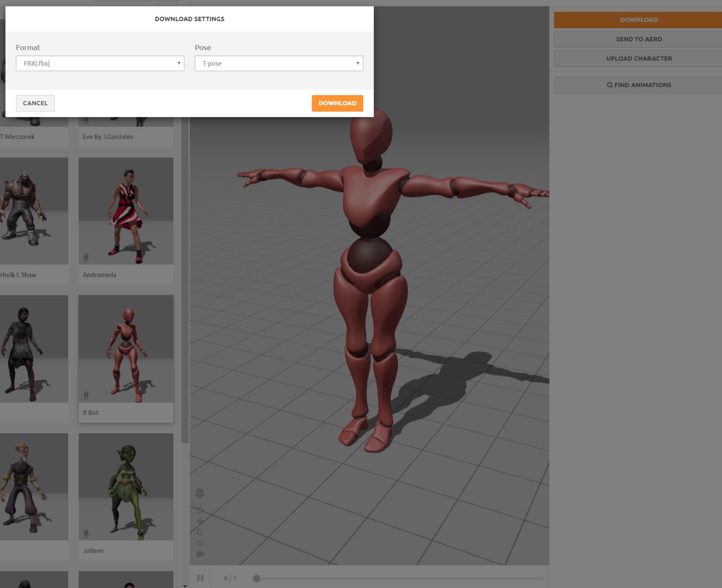Viewport: 722px width, 588px height.
Task: Select the pan move arrows icon
Action: pos(200,521)
